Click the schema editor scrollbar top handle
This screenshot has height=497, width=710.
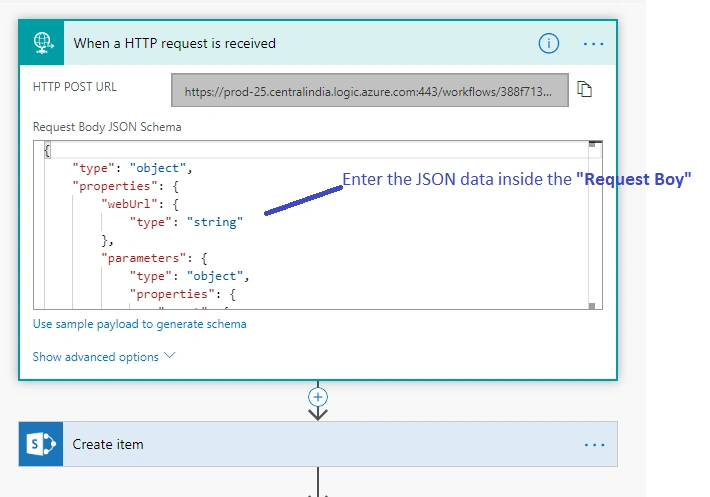click(x=592, y=144)
